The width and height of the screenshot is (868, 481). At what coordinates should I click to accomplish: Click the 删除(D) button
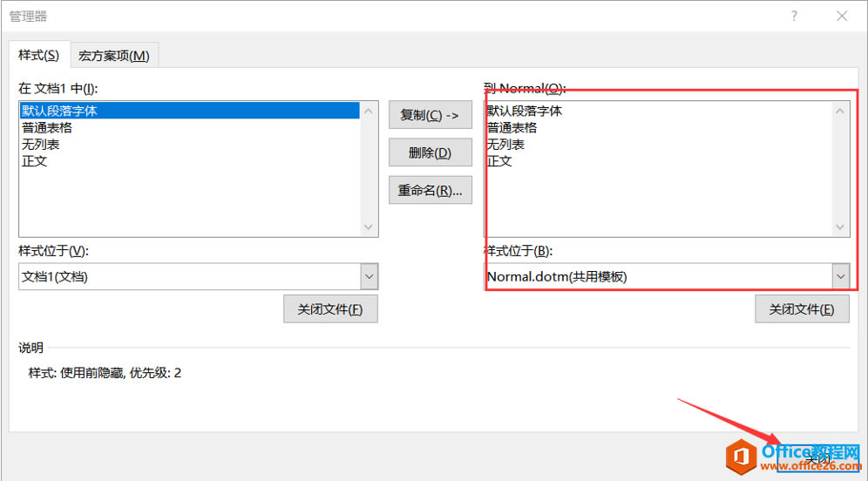431,152
